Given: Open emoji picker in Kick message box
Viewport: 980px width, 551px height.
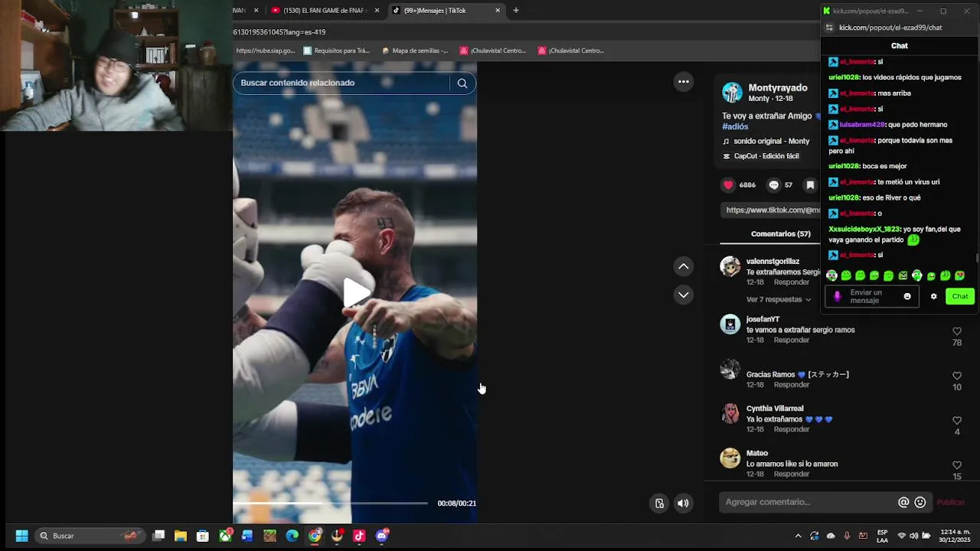Looking at the screenshot, I should click(907, 296).
